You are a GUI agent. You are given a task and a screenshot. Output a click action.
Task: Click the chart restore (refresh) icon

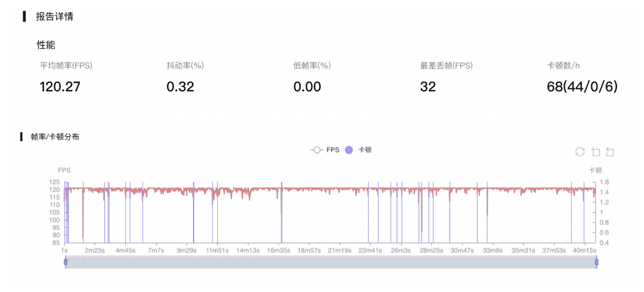pos(580,152)
